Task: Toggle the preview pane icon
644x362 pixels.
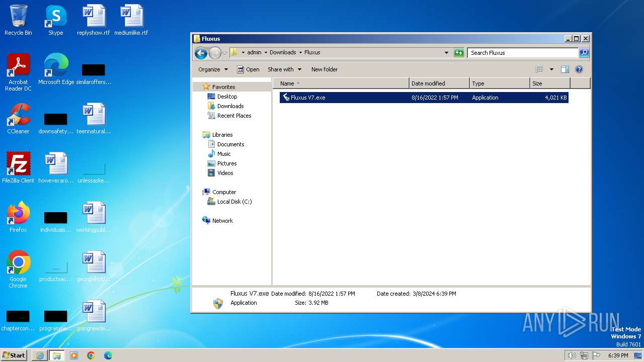Action: tap(565, 69)
